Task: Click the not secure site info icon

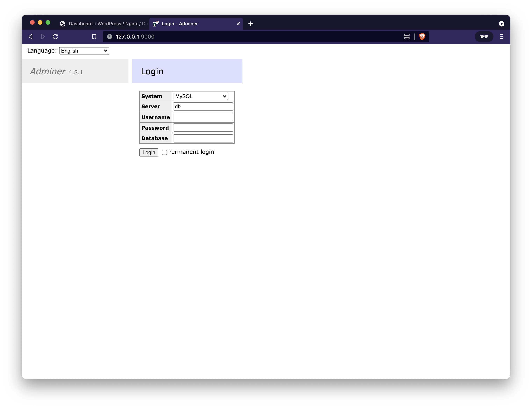Action: [110, 37]
